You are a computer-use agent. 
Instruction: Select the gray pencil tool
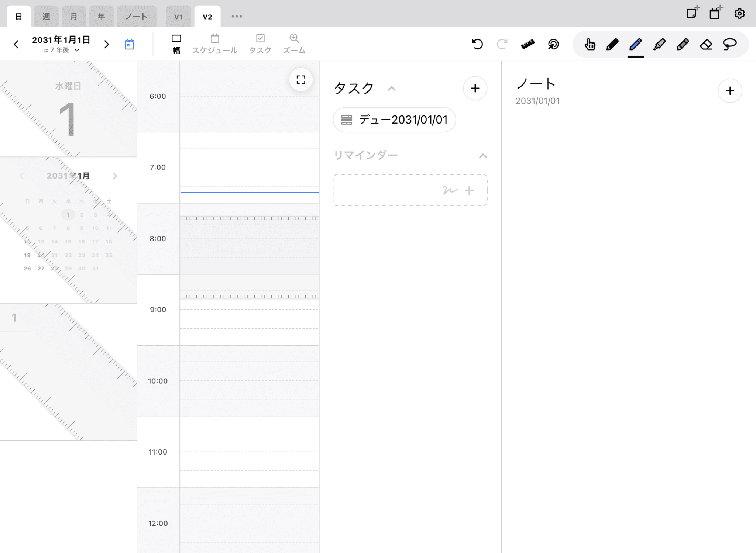(x=683, y=44)
